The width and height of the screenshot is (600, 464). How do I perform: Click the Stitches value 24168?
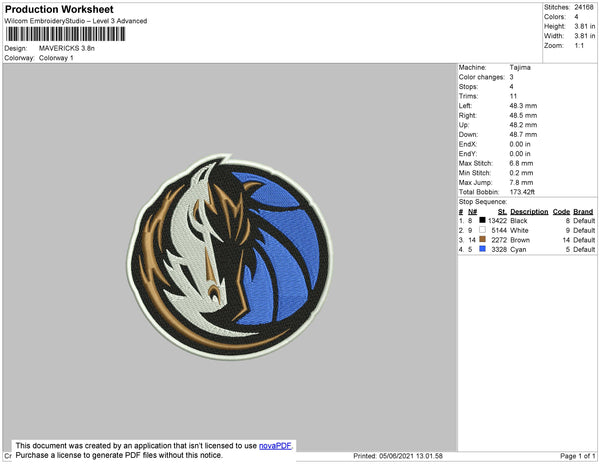(584, 7)
